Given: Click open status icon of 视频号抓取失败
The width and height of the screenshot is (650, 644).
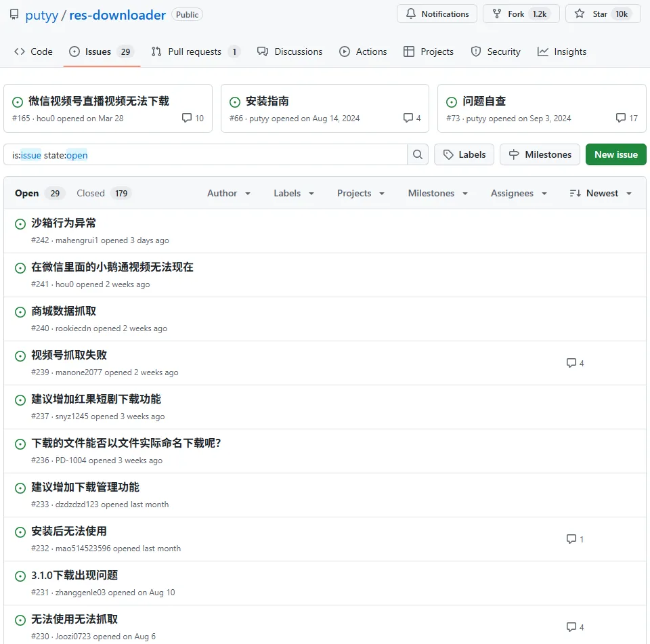Looking at the screenshot, I should coord(20,356).
